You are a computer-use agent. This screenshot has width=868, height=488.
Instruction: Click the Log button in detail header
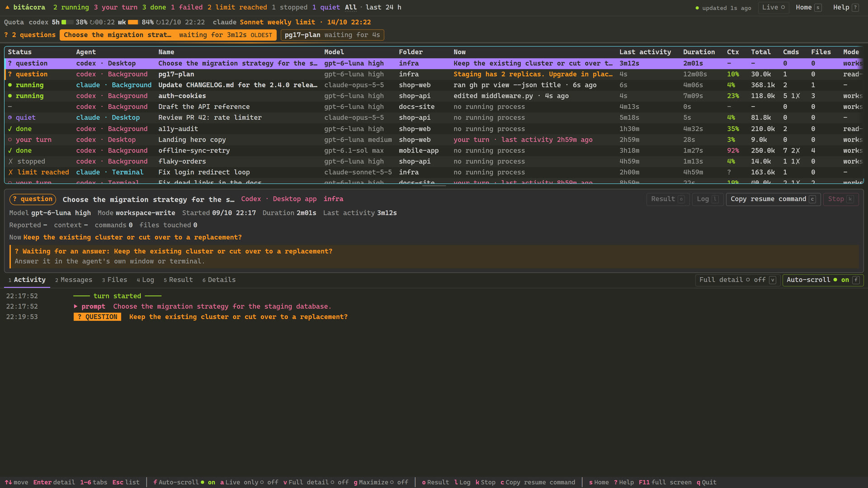point(708,199)
